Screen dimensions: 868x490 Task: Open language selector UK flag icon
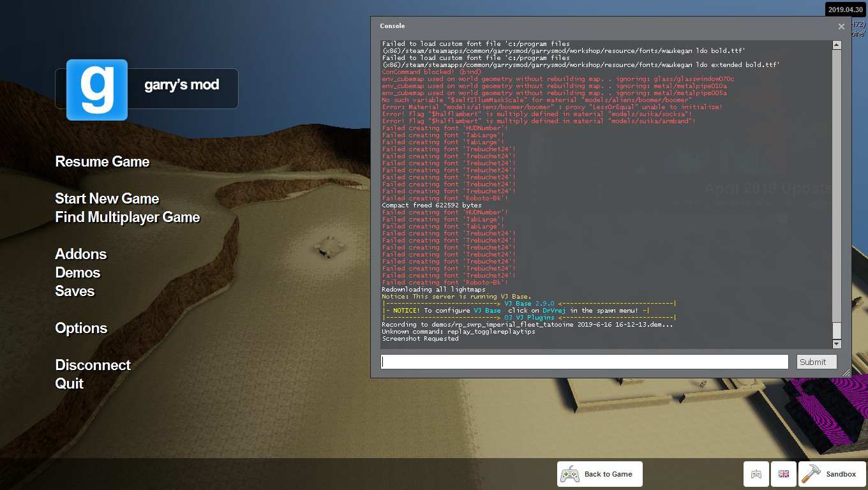pyautogui.click(x=784, y=474)
